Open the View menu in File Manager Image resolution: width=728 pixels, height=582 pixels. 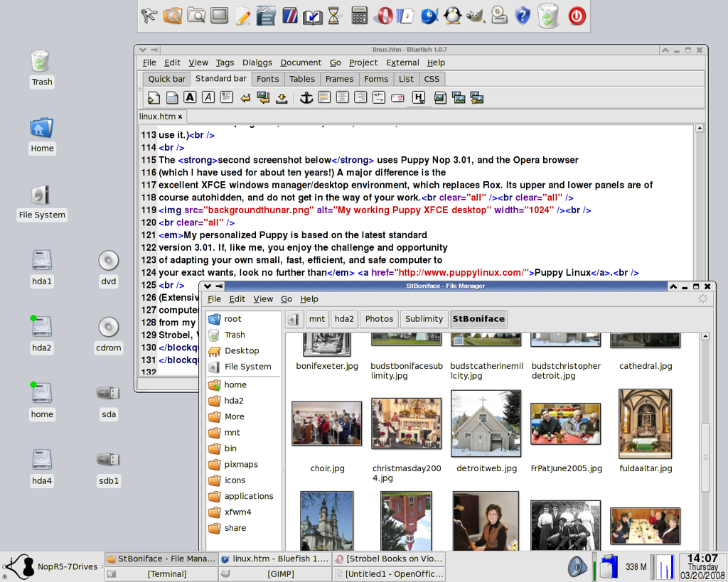263,299
